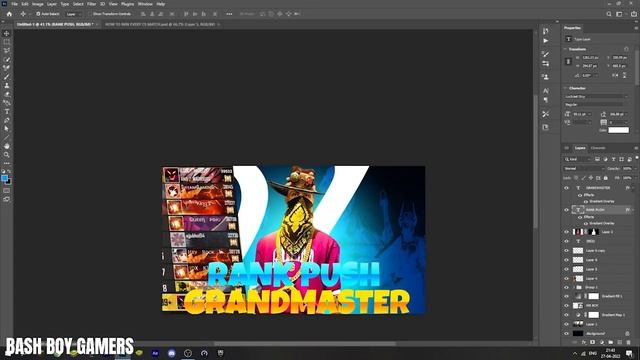The height and width of the screenshot is (360, 640).
Task: Hide the Background layer
Action: (x=566, y=333)
